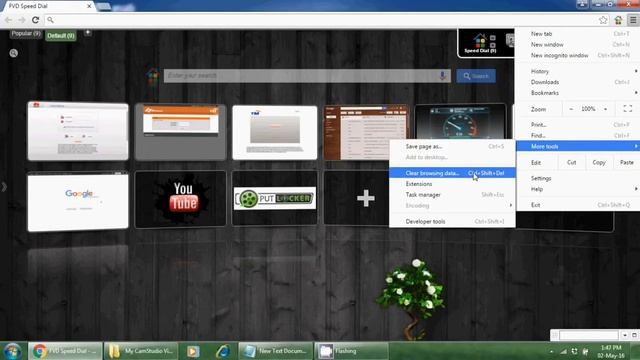640x360 pixels.
Task: Open the Flashing taskbar item
Action: (351, 351)
